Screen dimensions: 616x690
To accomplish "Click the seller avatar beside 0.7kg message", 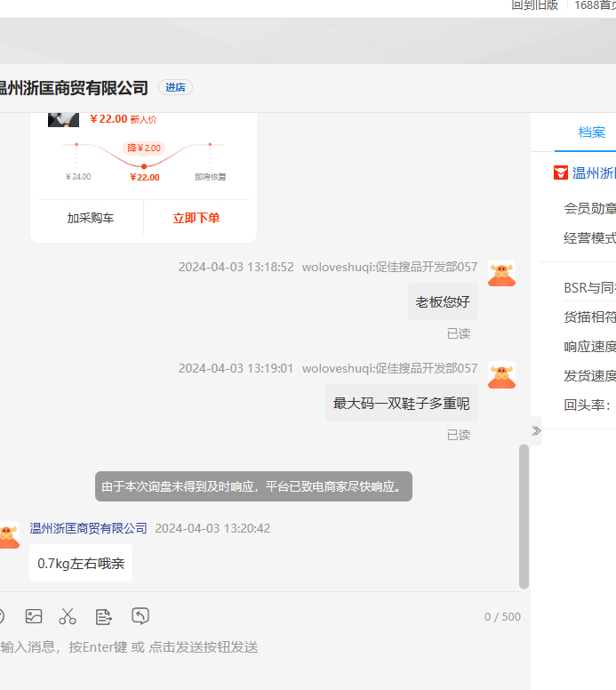I will click(x=8, y=534).
